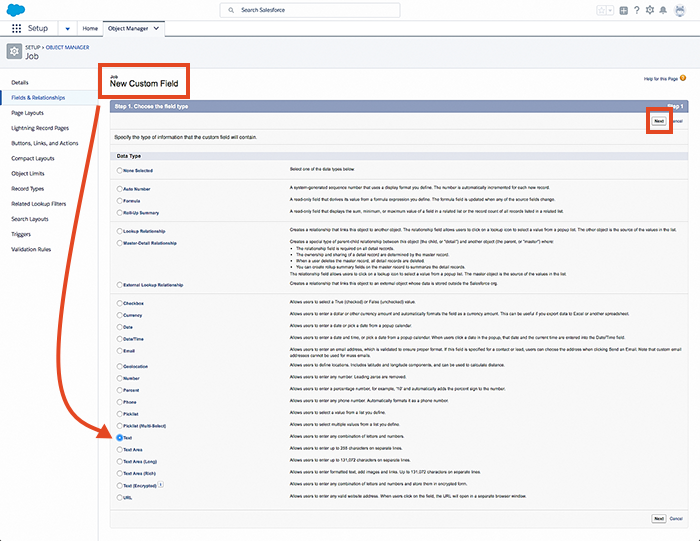Select the Text Area (Long) radio button
This screenshot has height=541, width=700.
tap(120, 461)
